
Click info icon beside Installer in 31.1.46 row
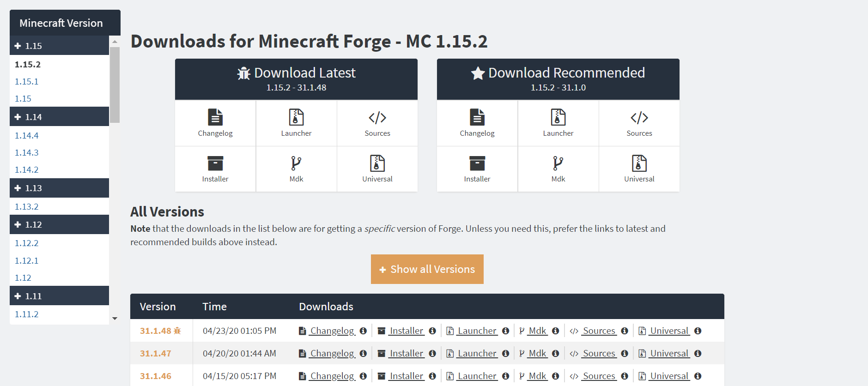coord(432,376)
